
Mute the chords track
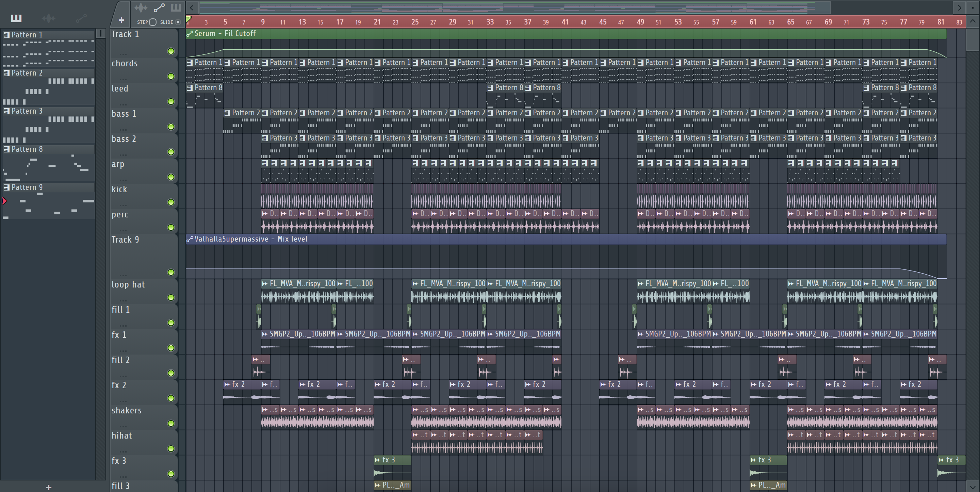pos(171,77)
